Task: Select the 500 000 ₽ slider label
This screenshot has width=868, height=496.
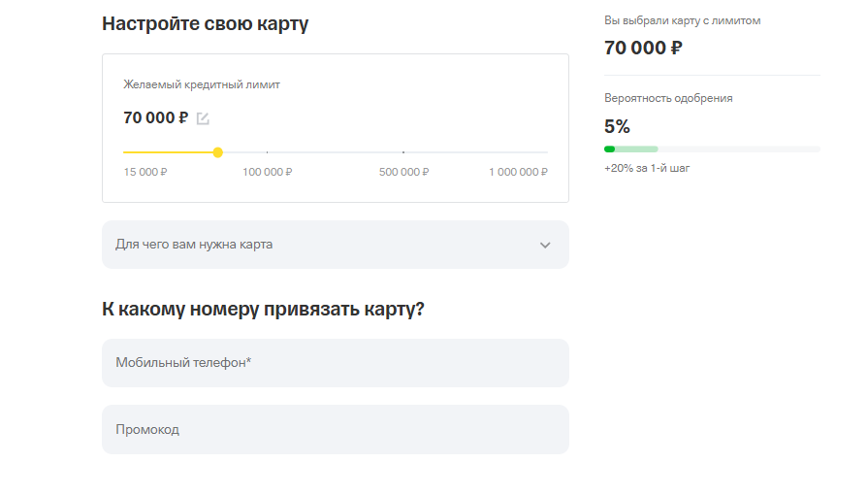Action: pyautogui.click(x=403, y=172)
